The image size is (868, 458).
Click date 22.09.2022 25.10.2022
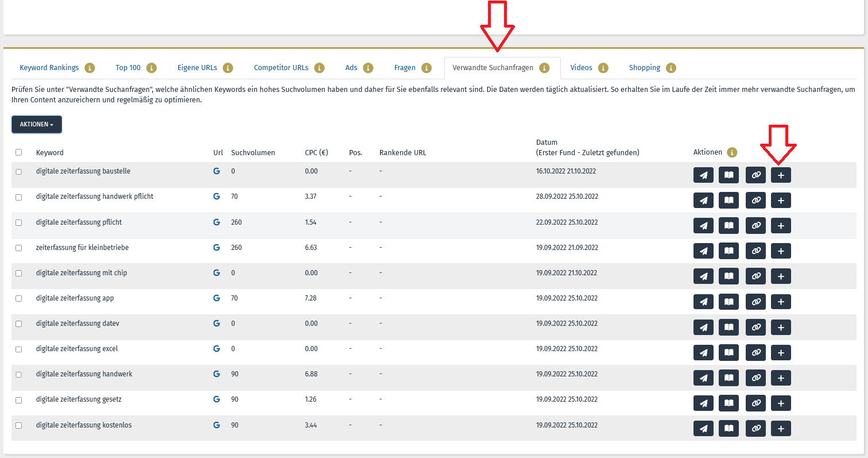click(x=567, y=222)
